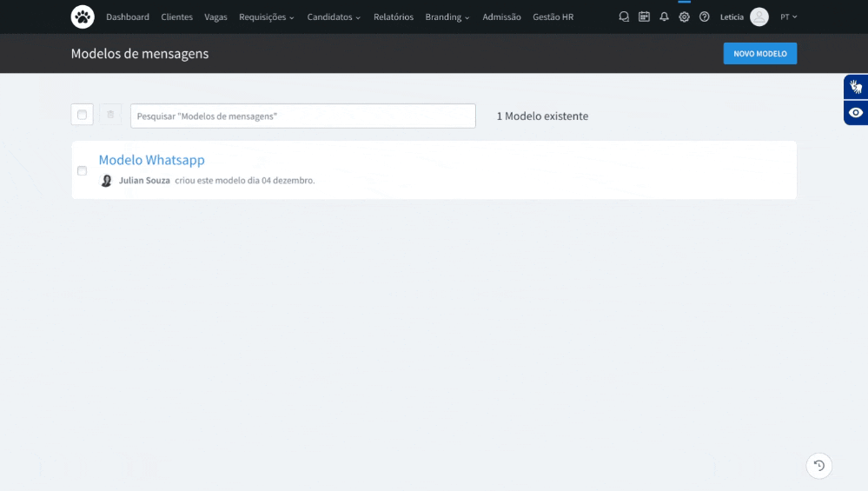Open the chat messages icon
This screenshot has height=491, width=868.
point(624,17)
